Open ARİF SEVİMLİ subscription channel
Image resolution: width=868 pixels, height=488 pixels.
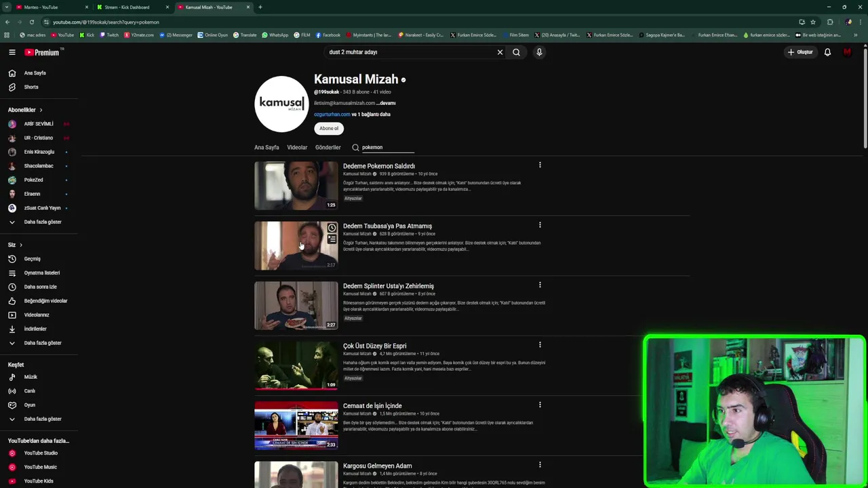pyautogui.click(x=39, y=124)
